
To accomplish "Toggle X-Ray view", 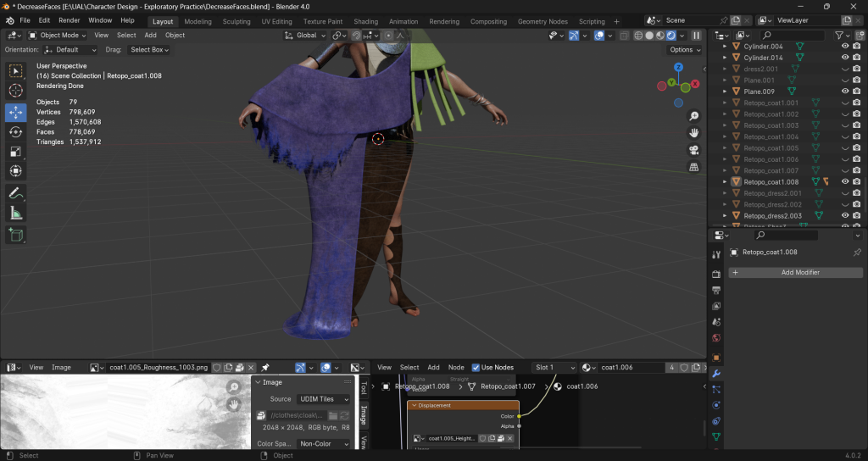I will click(x=624, y=36).
